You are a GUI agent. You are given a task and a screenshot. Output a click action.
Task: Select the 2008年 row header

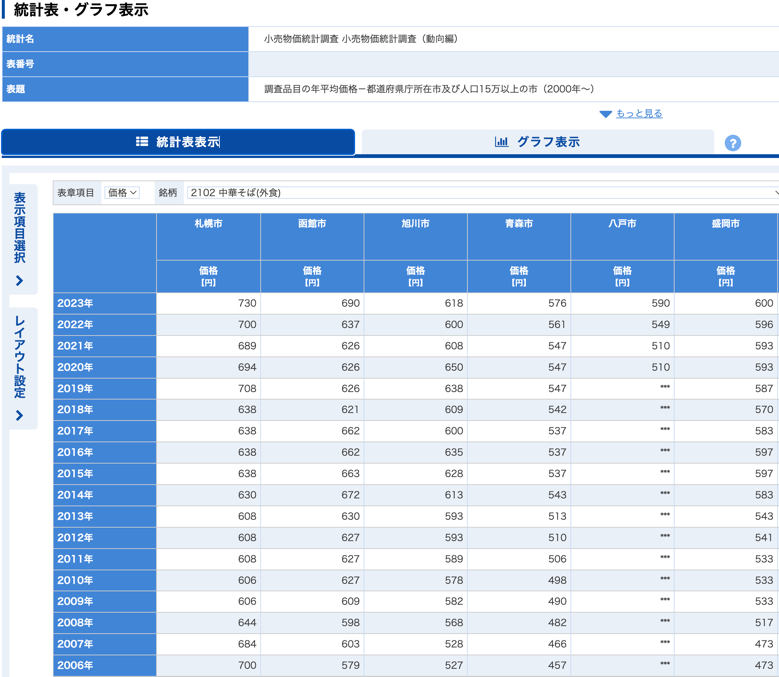(x=104, y=623)
